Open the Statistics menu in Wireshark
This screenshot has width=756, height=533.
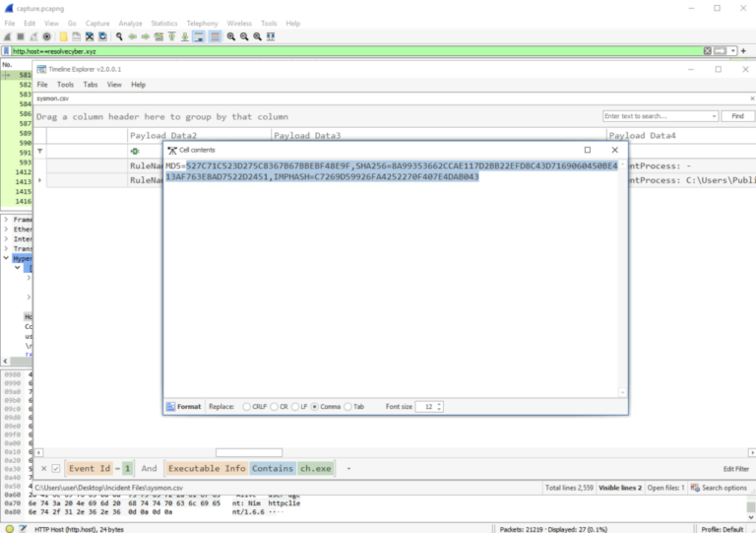(164, 23)
